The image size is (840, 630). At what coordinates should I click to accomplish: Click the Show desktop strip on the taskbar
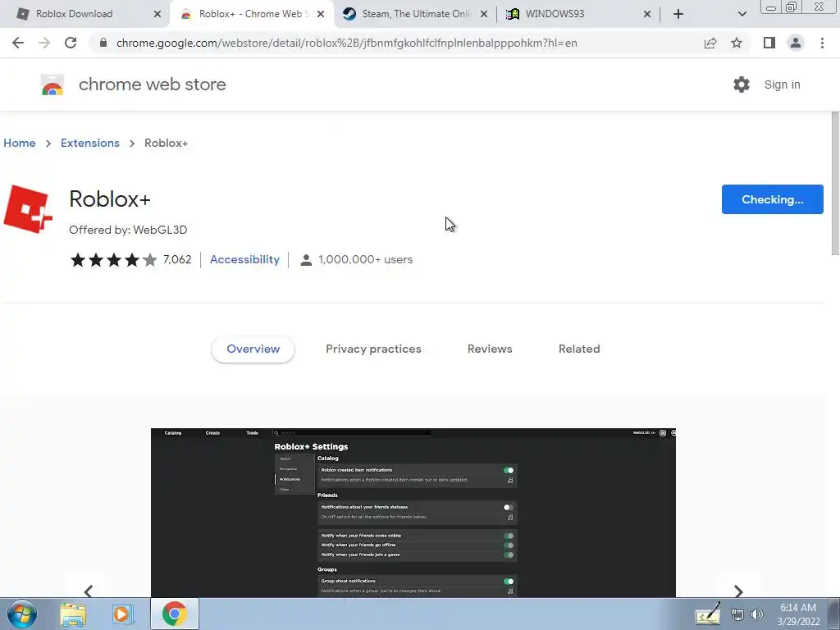[x=834, y=614]
